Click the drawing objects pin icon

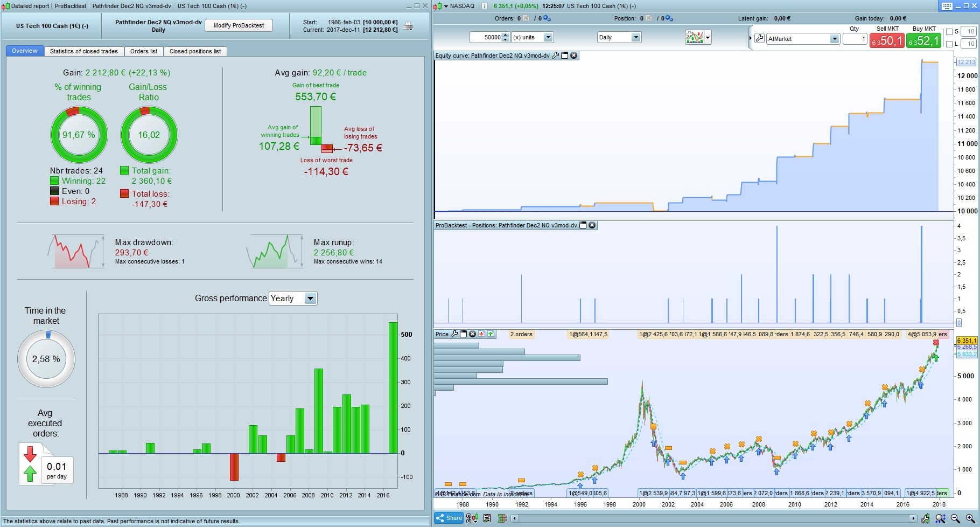(925, 518)
